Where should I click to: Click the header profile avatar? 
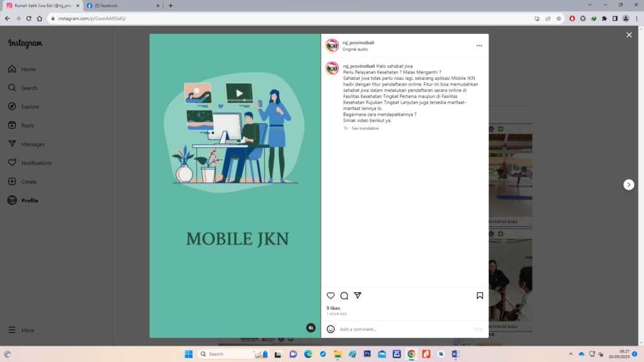332,45
